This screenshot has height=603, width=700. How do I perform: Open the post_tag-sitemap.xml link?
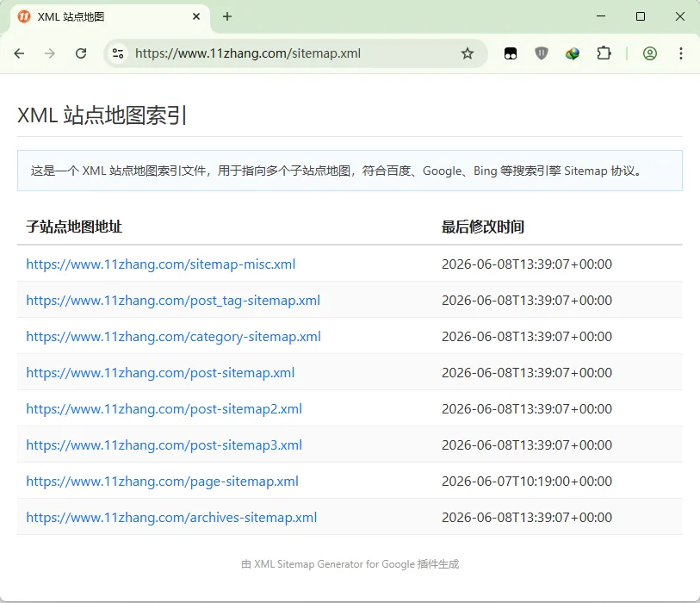coord(173,300)
